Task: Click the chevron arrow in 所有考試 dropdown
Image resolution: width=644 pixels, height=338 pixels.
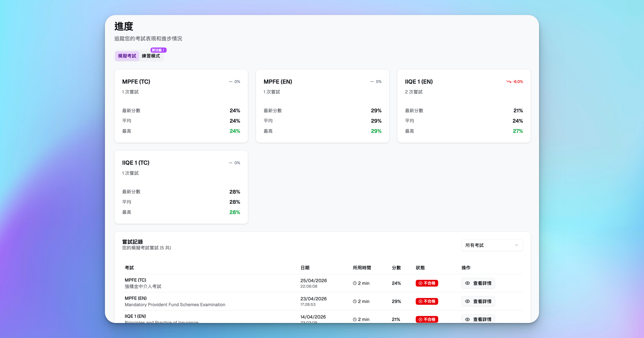Action: pos(516,245)
